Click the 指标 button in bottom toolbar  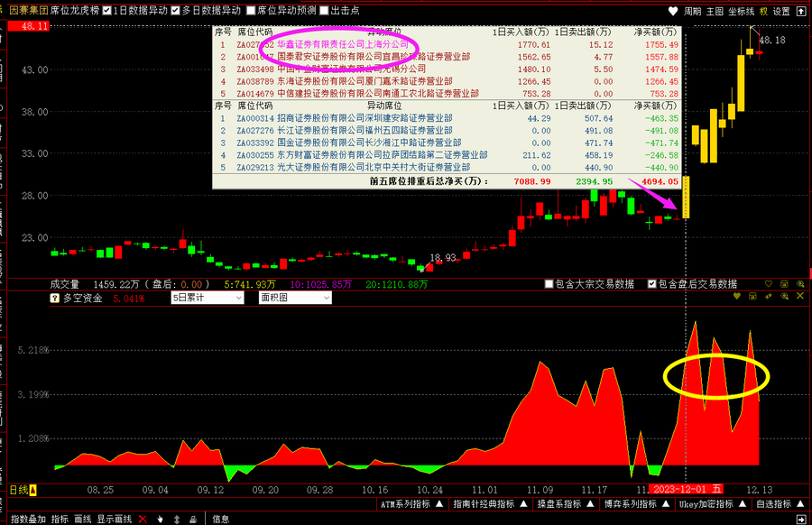coord(60,519)
